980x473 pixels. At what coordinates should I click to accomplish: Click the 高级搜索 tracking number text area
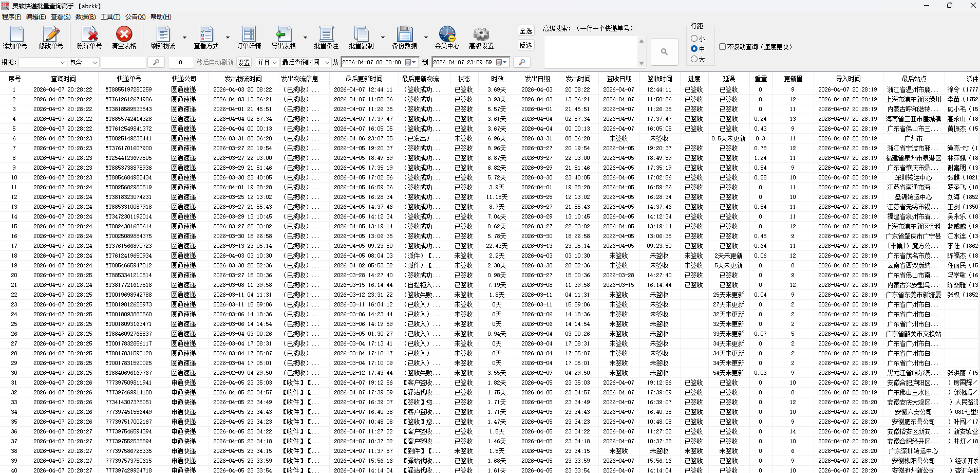point(591,52)
